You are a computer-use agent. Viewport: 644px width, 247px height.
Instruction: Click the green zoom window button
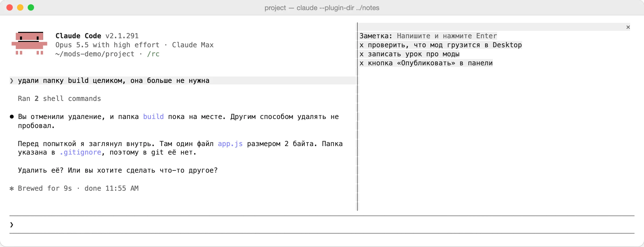pos(31,7)
